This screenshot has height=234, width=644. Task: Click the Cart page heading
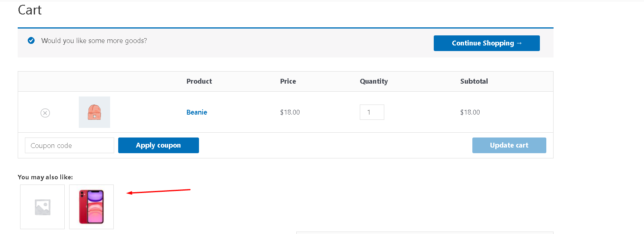tap(30, 10)
